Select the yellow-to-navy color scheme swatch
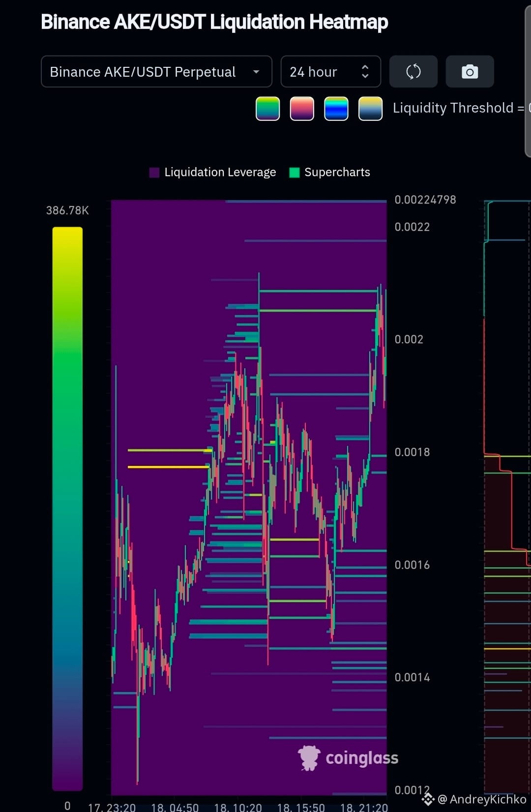Viewport: 531px width, 812px height. click(371, 109)
